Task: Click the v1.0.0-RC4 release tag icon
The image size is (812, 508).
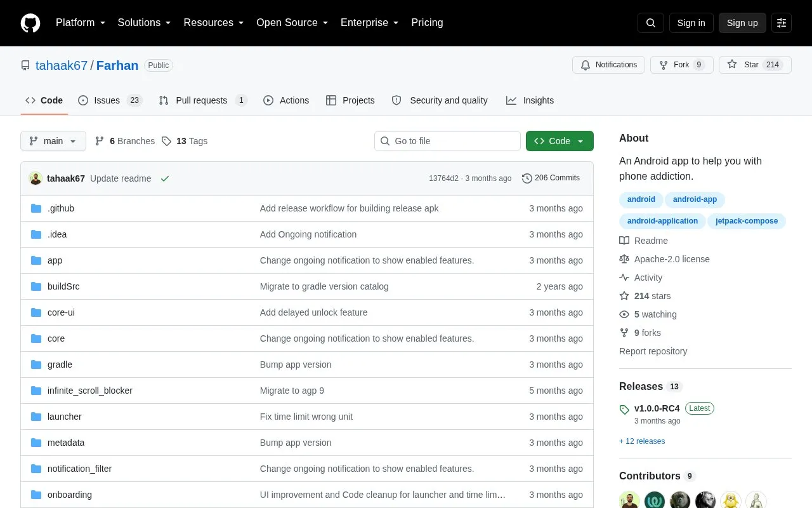Action: (624, 410)
